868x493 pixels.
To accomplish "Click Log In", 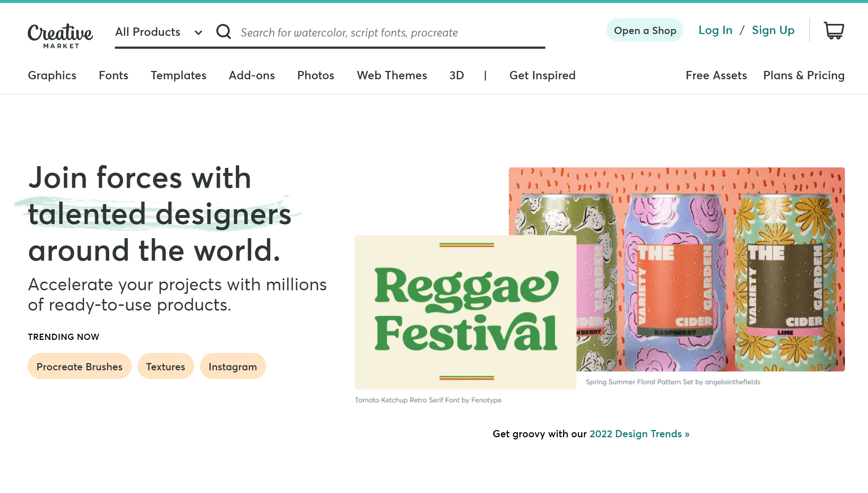I will click(715, 30).
